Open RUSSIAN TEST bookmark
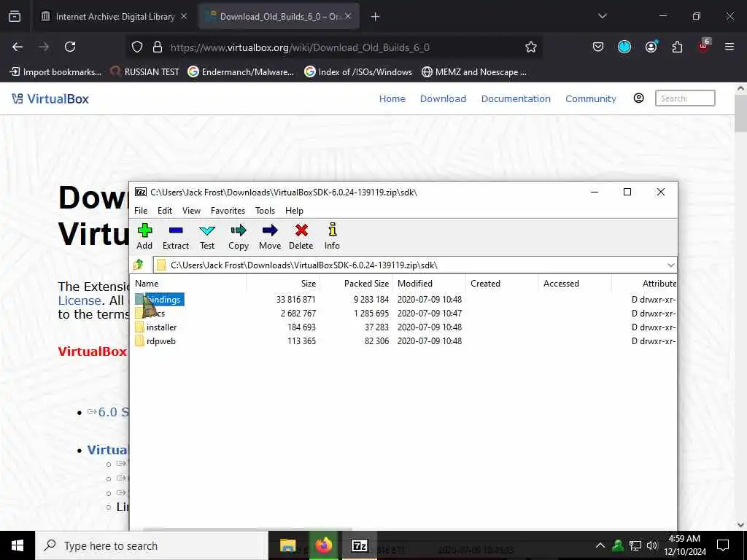Screen dimensions: 747x560 144,72
